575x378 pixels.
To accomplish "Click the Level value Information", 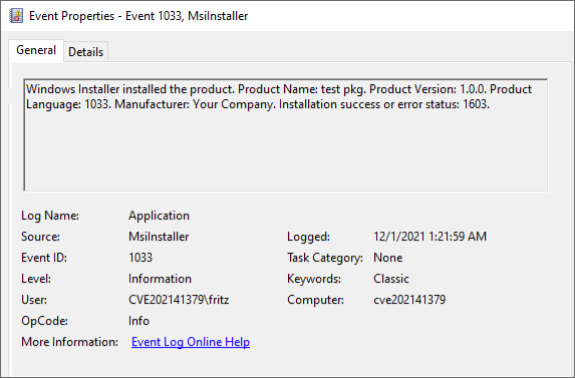I will (x=160, y=279).
